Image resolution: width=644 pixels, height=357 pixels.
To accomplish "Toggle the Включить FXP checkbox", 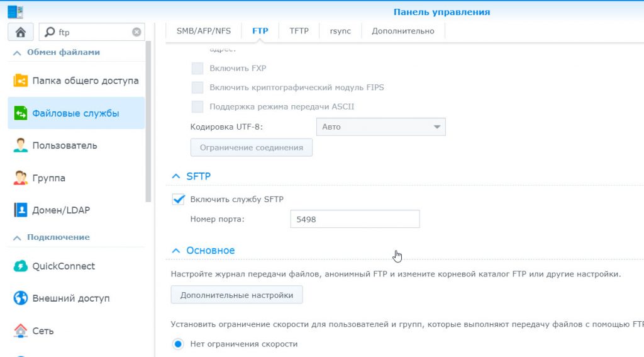I will pos(197,68).
